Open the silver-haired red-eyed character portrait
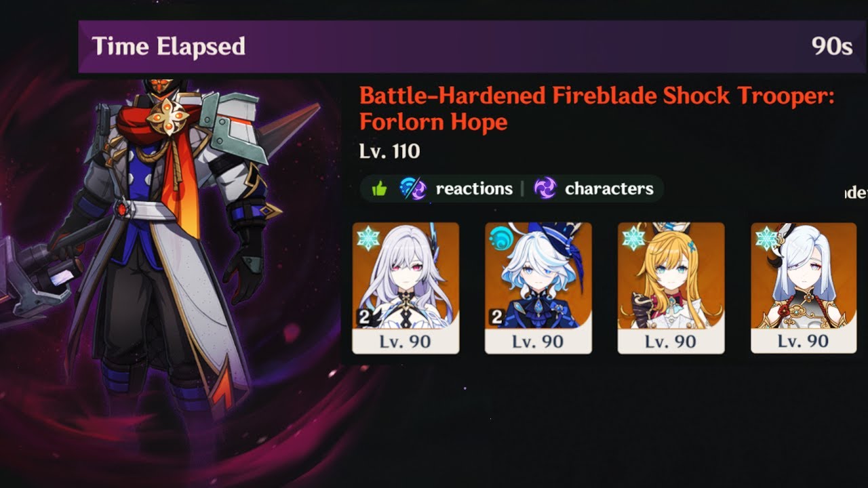Viewport: 868px width, 488px height. 406,276
